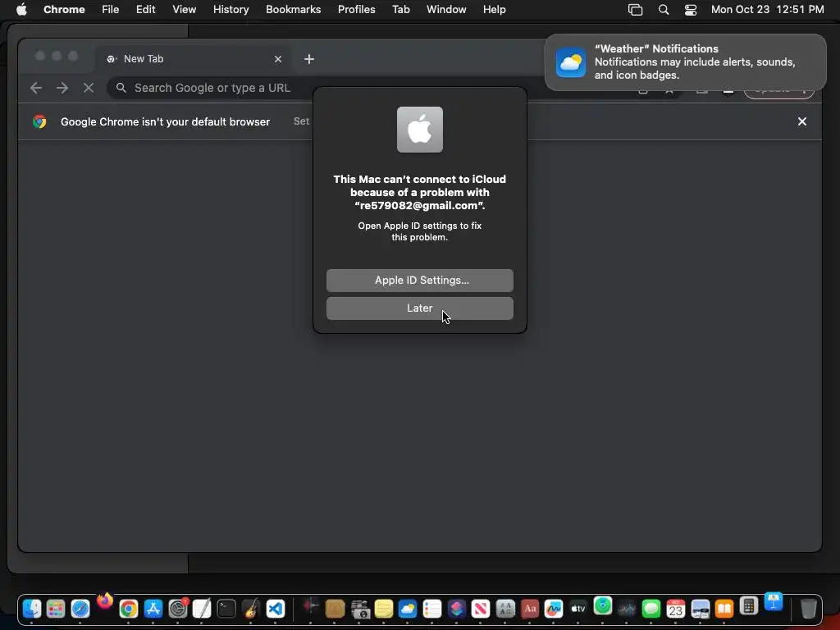Image resolution: width=840 pixels, height=630 pixels.
Task: Launch Shortcuts from the Dock
Action: (x=456, y=609)
